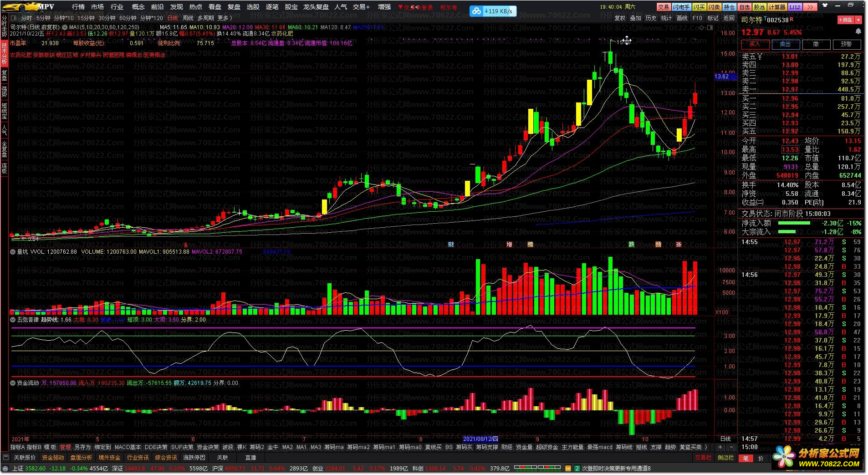Click the more arrows '>>' toolbar button
The width and height of the screenshot is (868, 475).
[x=810, y=7]
